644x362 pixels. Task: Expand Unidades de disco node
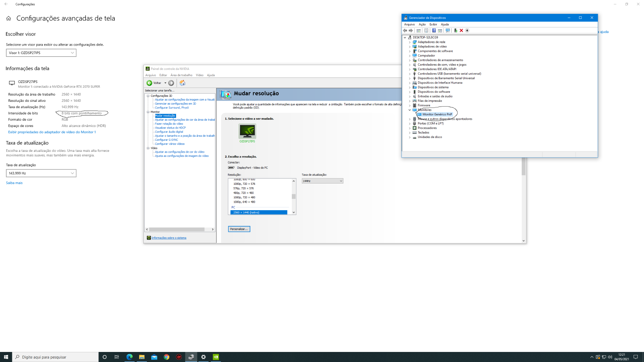pyautogui.click(x=409, y=137)
